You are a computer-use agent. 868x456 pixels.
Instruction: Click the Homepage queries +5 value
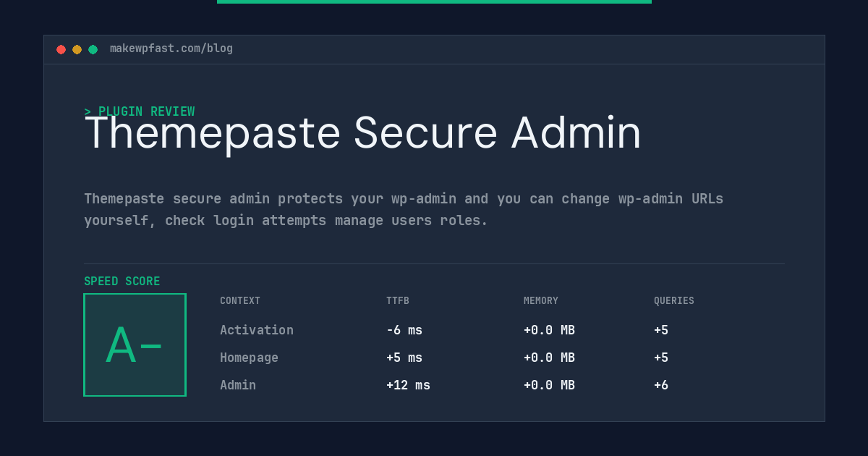click(x=661, y=358)
